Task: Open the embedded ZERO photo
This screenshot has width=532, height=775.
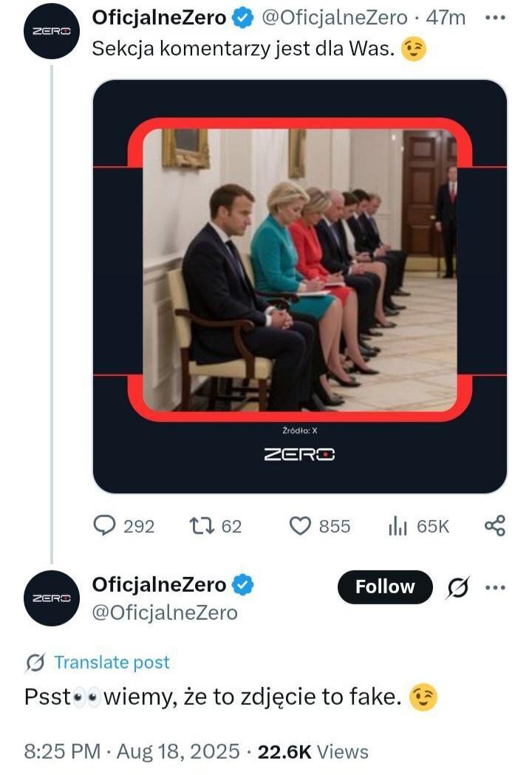Action: (x=299, y=286)
